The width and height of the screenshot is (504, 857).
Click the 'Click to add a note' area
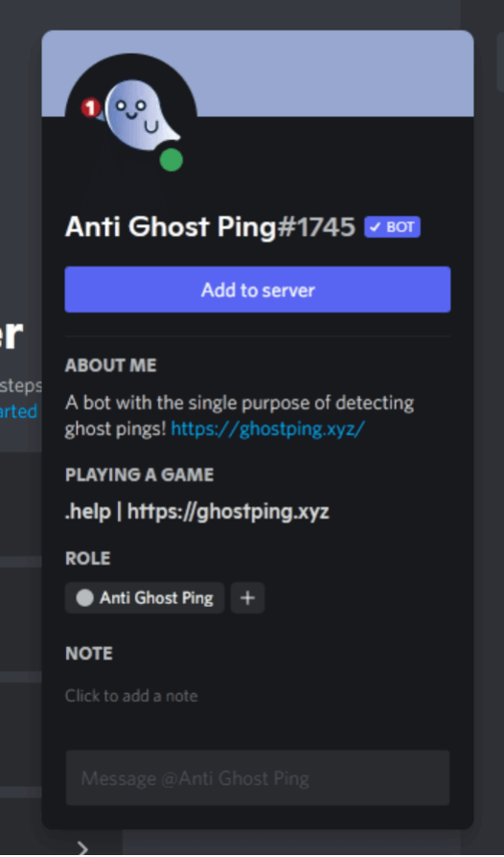[131, 696]
